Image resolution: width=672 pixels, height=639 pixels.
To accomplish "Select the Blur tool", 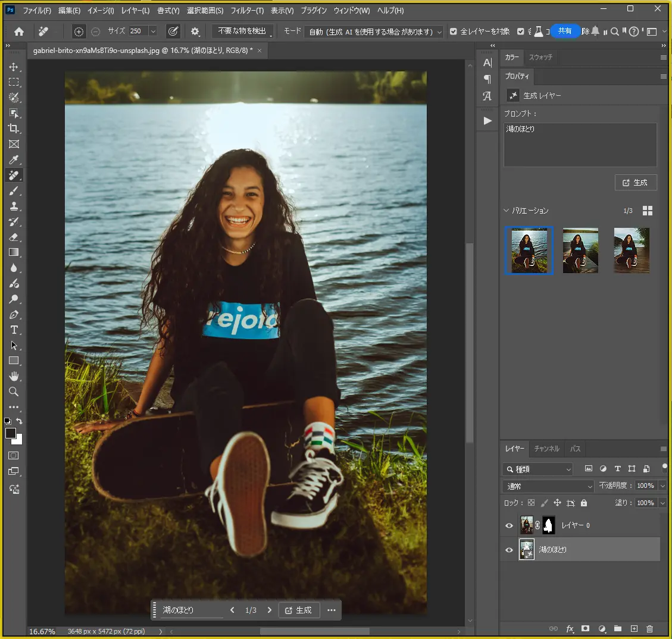I will (x=14, y=268).
